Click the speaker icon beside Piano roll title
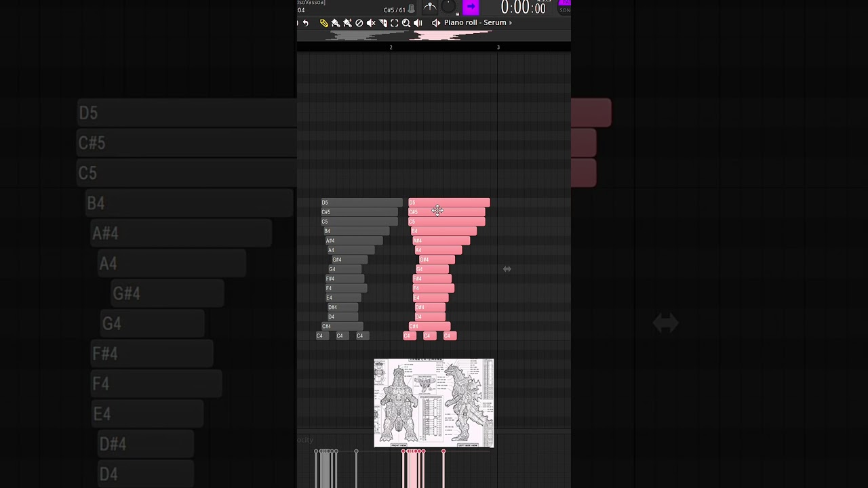Image resolution: width=868 pixels, height=488 pixels. (436, 23)
